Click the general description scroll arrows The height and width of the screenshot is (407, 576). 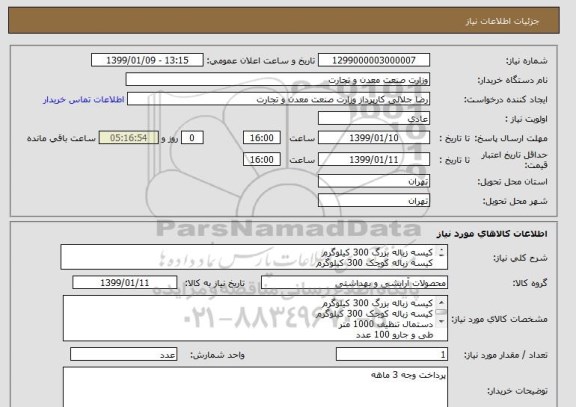[x=441, y=252]
